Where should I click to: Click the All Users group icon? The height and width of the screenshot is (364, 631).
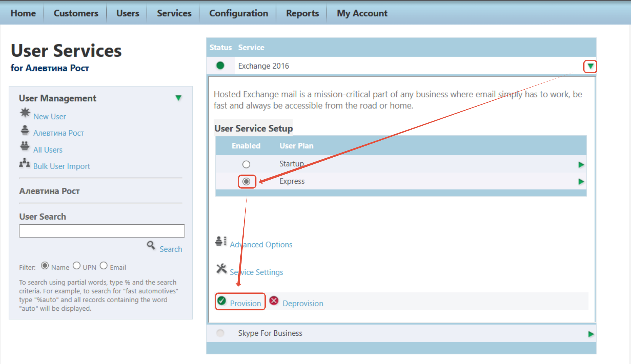pos(25,146)
